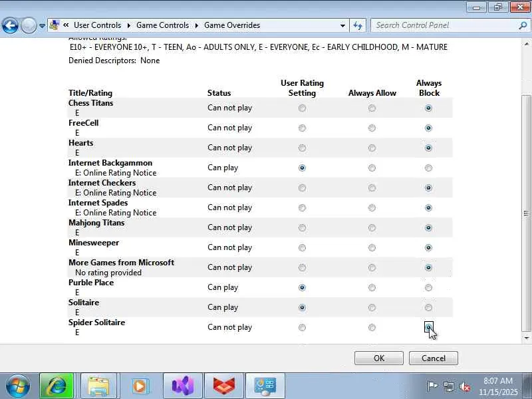Click the Game Overrides breadcrumb
This screenshot has width=532, height=399.
pyautogui.click(x=232, y=25)
